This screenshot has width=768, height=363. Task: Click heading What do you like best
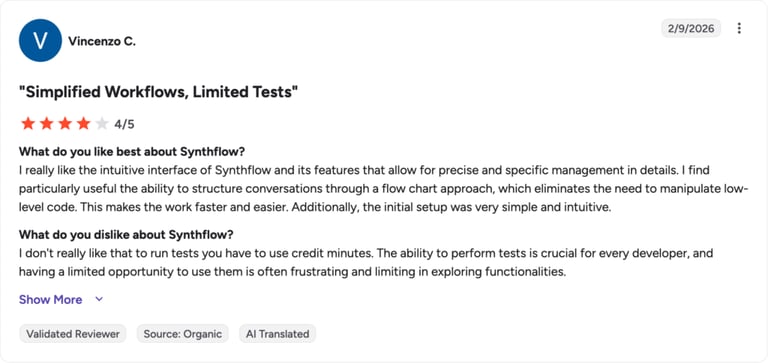[x=132, y=151]
